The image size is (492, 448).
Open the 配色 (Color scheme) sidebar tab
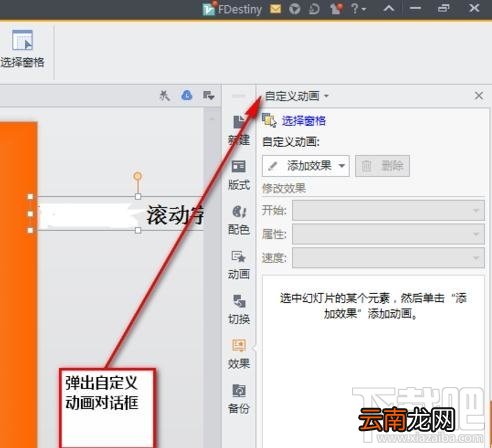click(x=239, y=220)
